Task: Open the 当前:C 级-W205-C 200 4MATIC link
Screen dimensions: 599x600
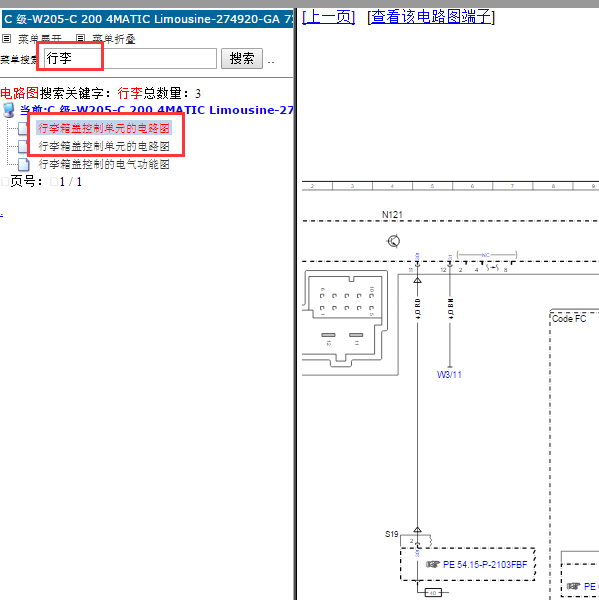Action: [x=156, y=110]
